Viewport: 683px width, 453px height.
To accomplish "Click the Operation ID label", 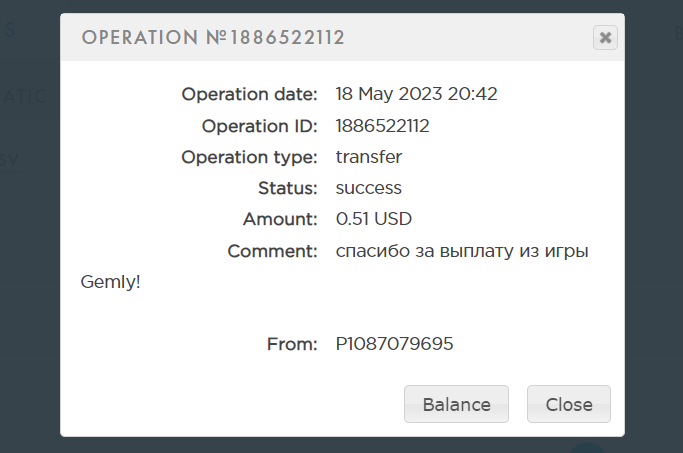I will [x=259, y=126].
